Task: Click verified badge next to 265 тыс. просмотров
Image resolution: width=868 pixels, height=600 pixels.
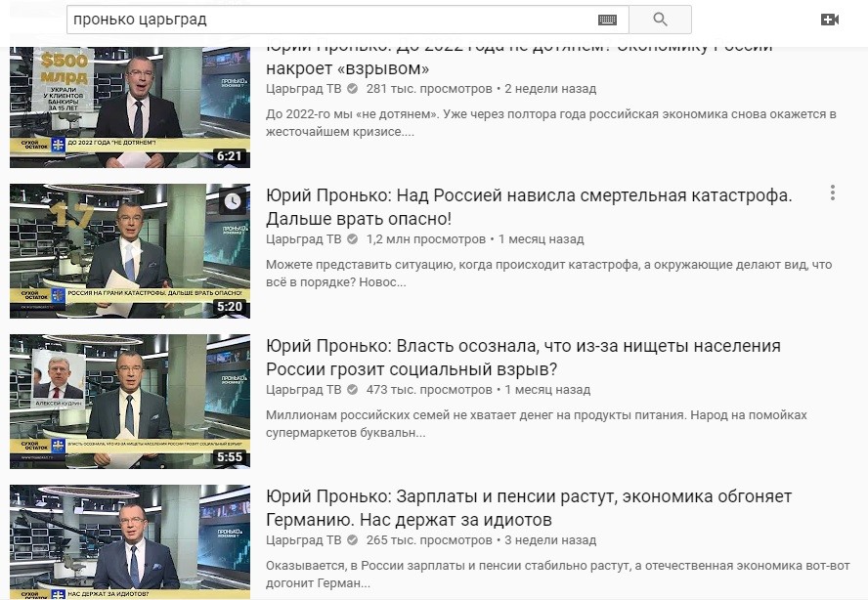Action: (x=352, y=540)
